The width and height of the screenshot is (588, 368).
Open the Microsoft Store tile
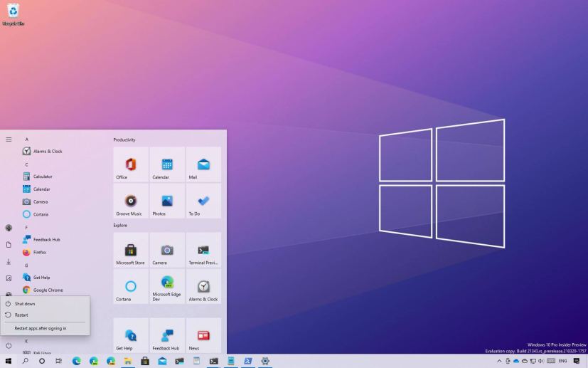point(131,250)
